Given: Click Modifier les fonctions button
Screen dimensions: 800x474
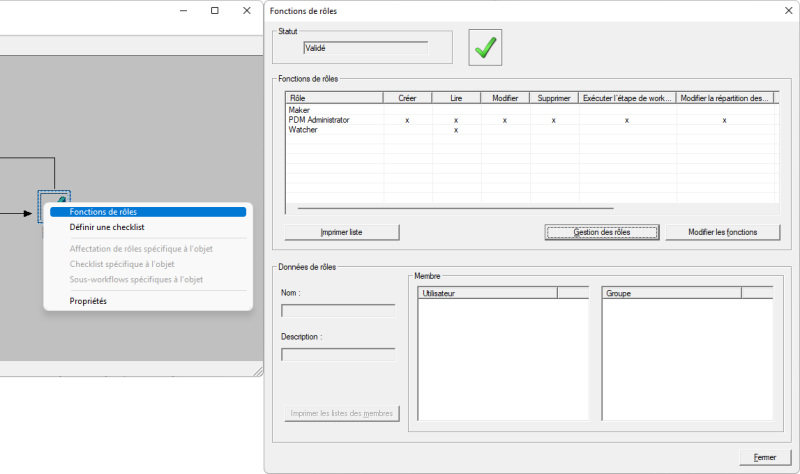Looking at the screenshot, I should pyautogui.click(x=722, y=232).
